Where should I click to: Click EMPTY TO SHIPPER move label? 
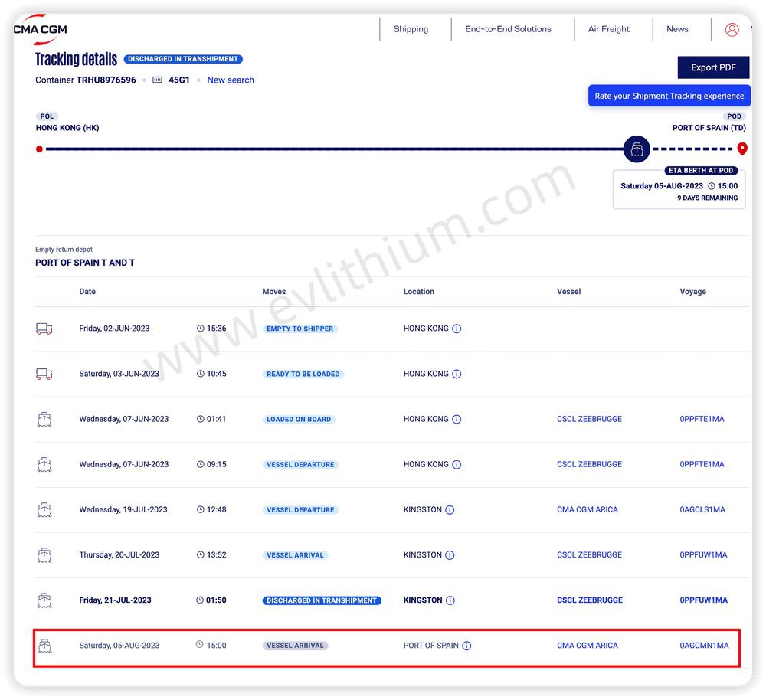pos(300,329)
